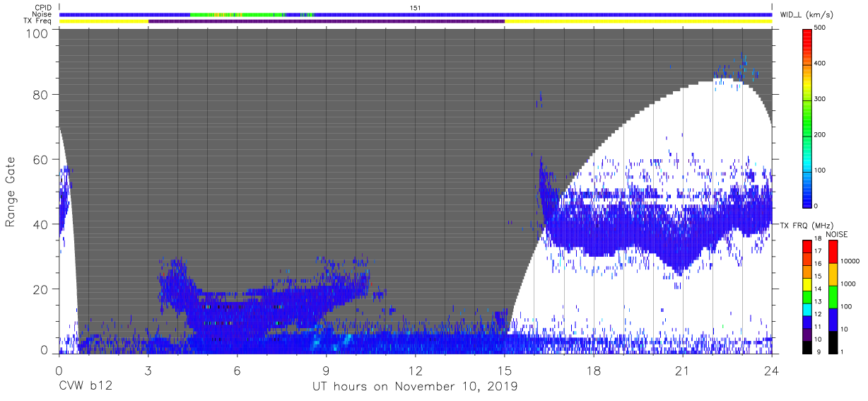Viewport: 868px width, 401px height.
Task: Click the 40 range gate tick label
Action: [40, 224]
